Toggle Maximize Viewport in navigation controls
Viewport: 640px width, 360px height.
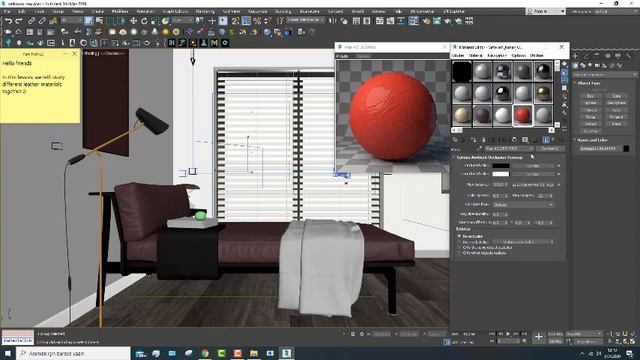point(632,341)
